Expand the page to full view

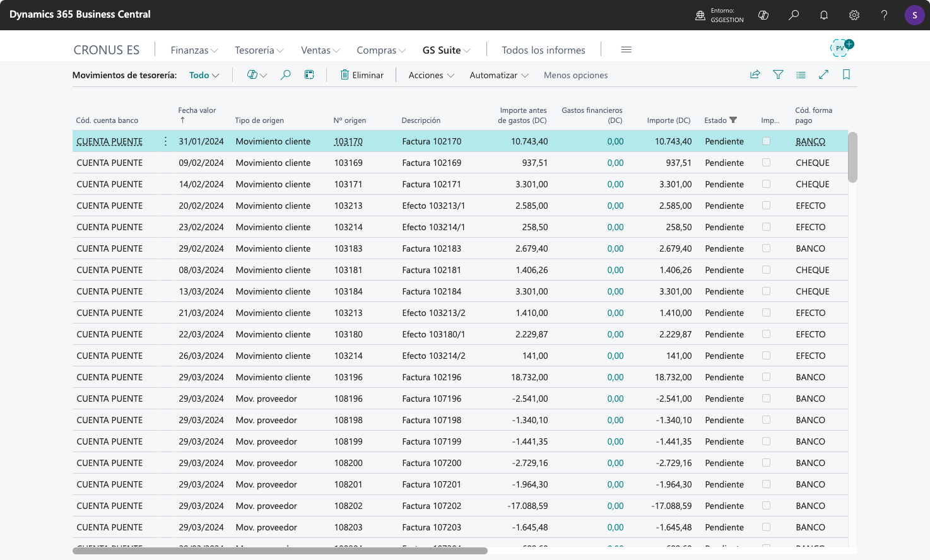[x=823, y=75]
